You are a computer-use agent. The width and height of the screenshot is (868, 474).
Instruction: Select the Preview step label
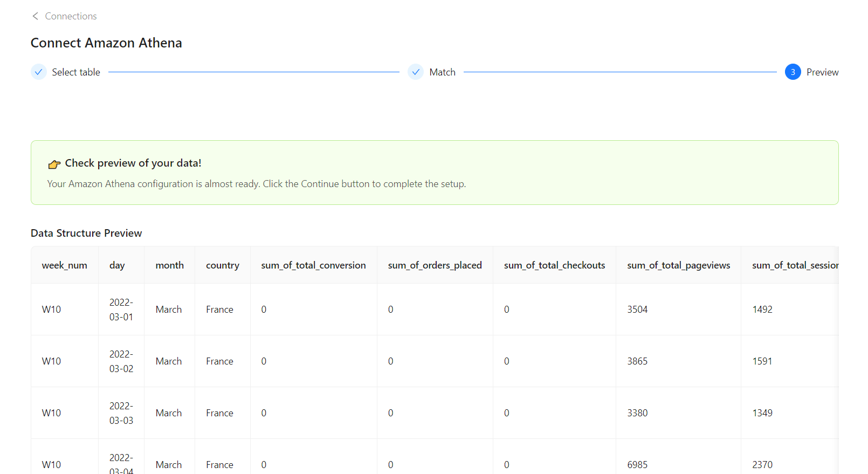[x=823, y=72]
